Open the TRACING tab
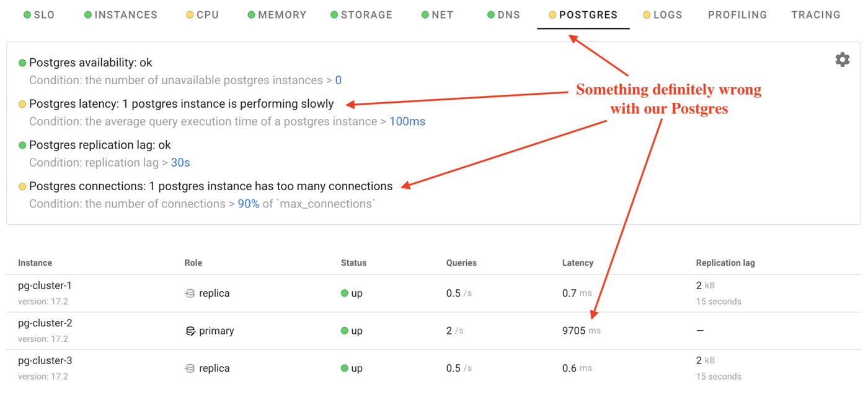 coord(816,14)
